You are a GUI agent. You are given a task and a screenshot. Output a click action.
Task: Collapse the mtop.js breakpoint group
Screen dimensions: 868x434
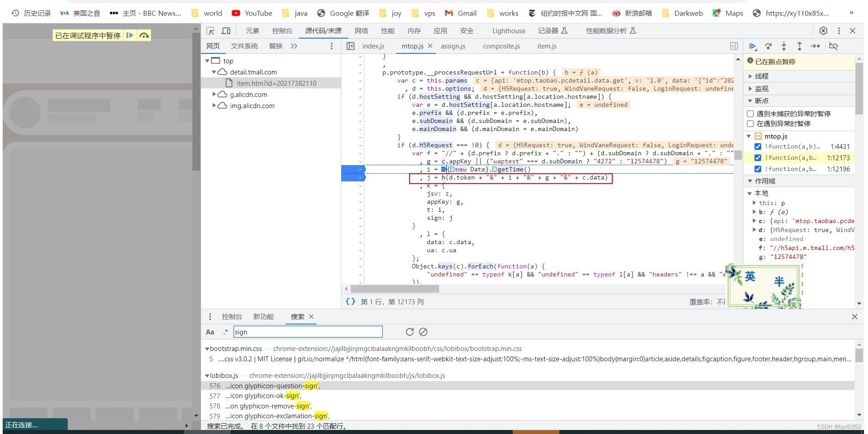click(x=749, y=136)
